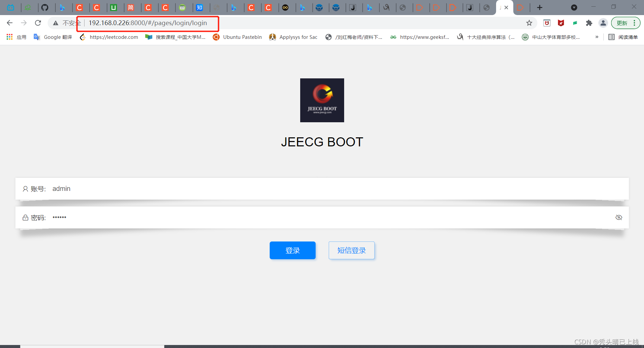Open the Chrome profile avatar
Image resolution: width=644 pixels, height=348 pixels.
(x=603, y=23)
